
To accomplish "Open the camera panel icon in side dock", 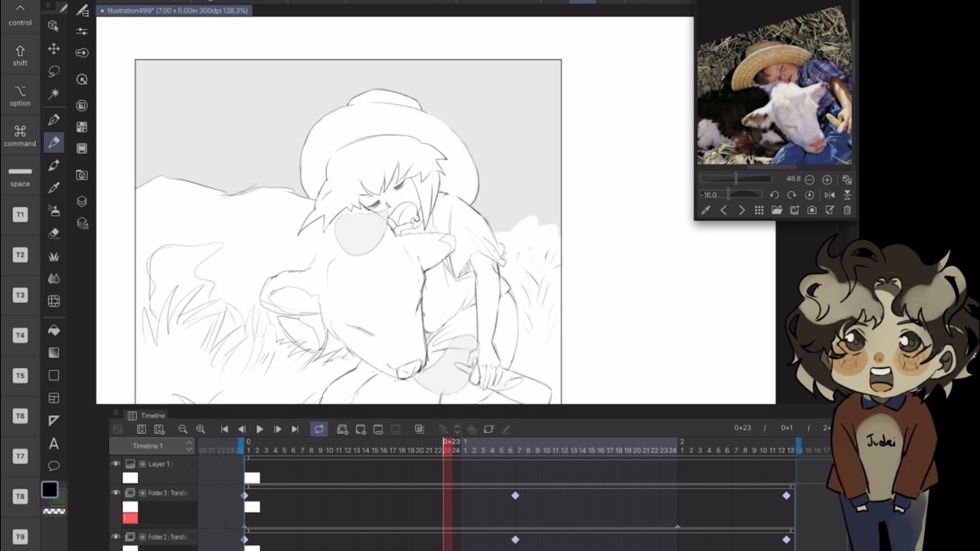I will pos(82,175).
